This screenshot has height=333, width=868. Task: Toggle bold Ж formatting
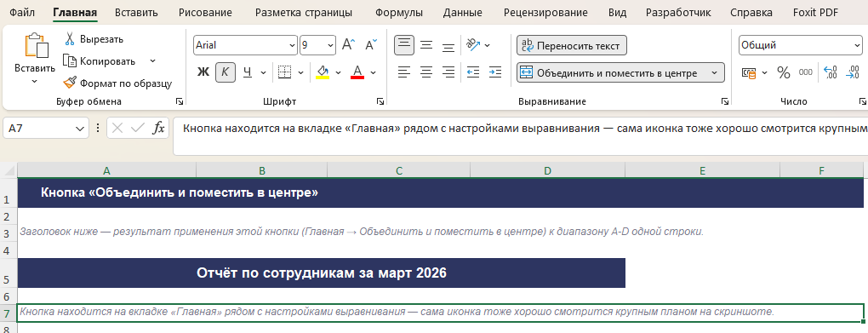203,72
